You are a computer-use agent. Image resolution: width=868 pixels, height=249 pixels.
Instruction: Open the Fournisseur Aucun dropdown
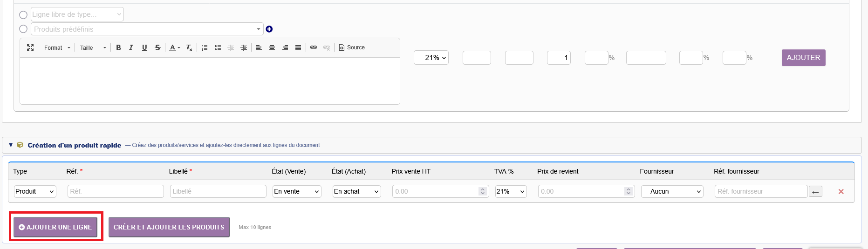672,191
